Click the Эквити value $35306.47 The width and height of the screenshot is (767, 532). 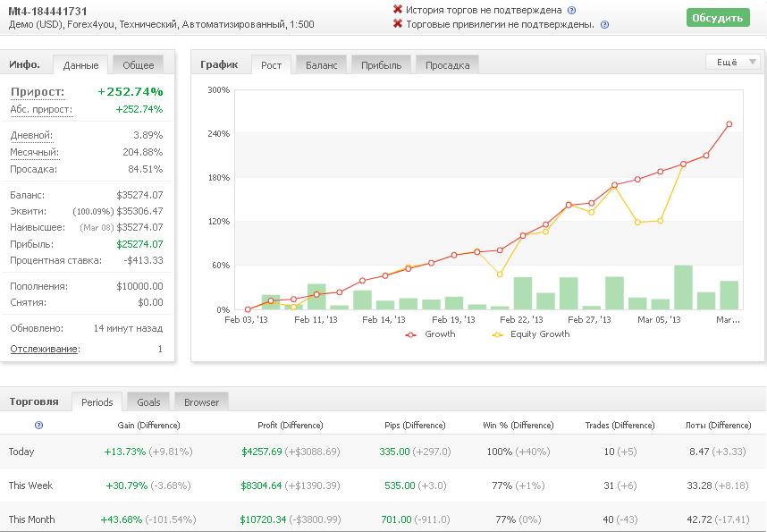(x=139, y=211)
